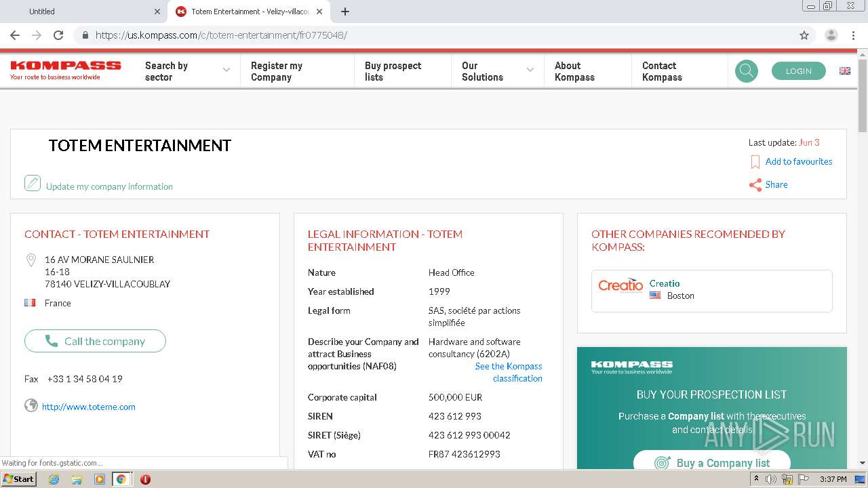The image size is (868, 488).
Task: Go back with browser back arrow
Action: pyautogui.click(x=15, y=35)
